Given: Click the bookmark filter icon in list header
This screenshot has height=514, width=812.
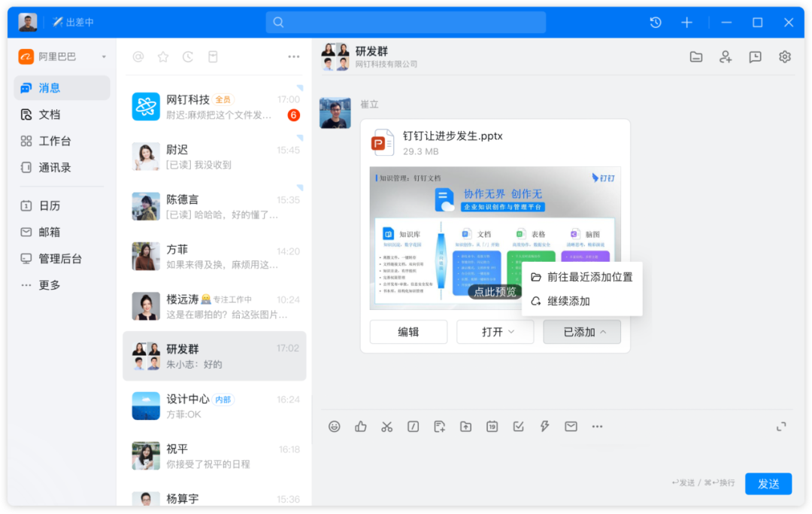Looking at the screenshot, I should click(x=213, y=56).
